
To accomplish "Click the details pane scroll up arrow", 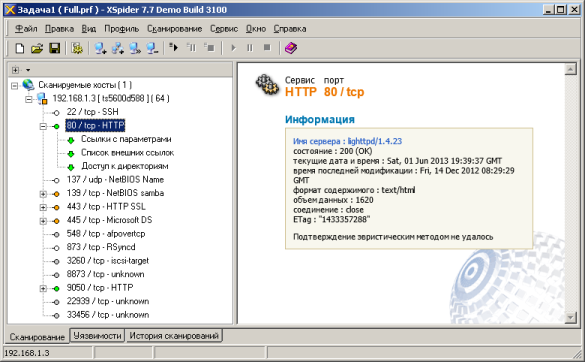I will click(570, 69).
